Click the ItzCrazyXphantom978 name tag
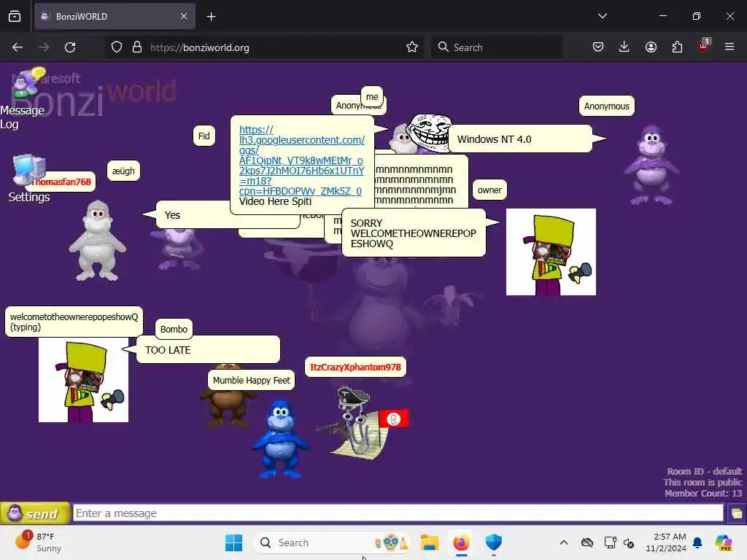The image size is (747, 560). pyautogui.click(x=355, y=367)
